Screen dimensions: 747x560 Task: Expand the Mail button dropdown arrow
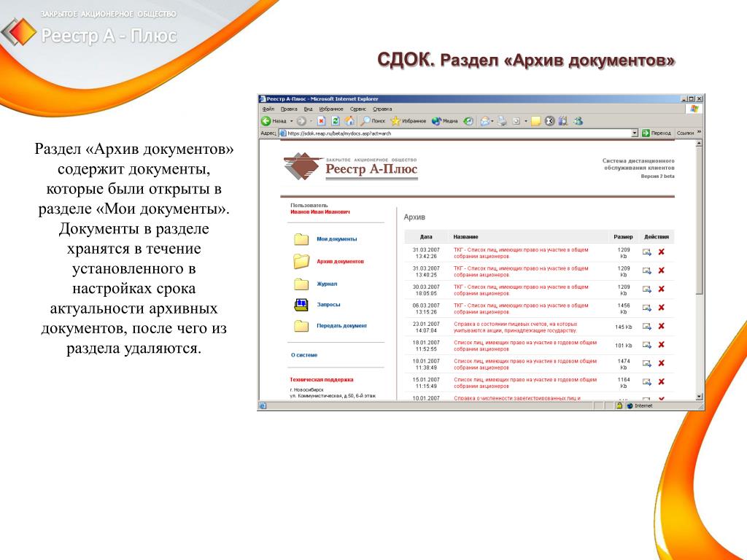[x=492, y=121]
